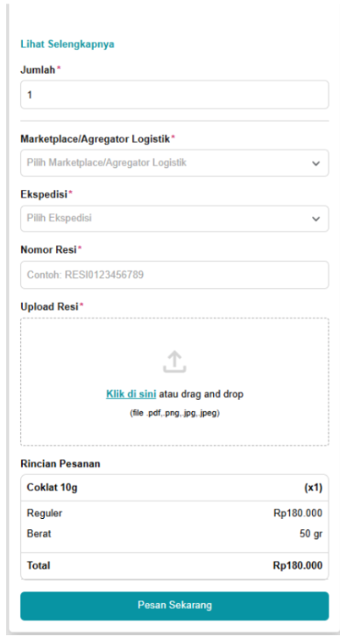Click the Reguler Rp180.000 price row

[174, 514]
